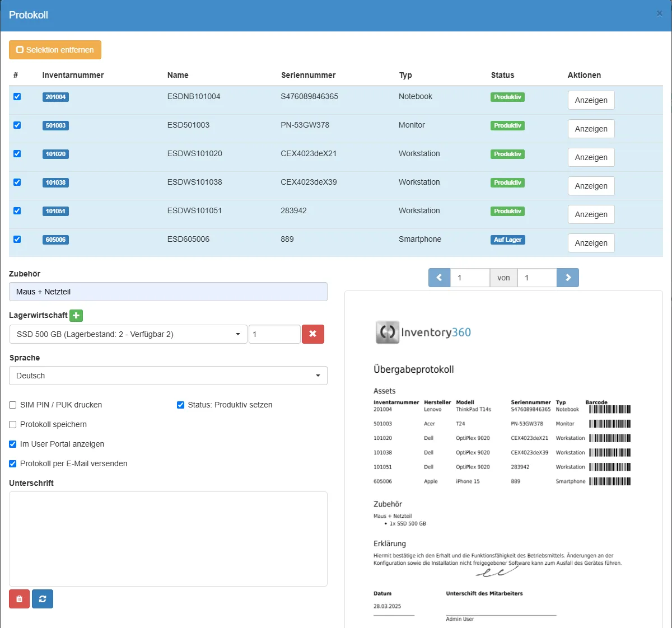Click Selektion entfernen button
Image resolution: width=672 pixels, height=628 pixels.
coord(55,50)
